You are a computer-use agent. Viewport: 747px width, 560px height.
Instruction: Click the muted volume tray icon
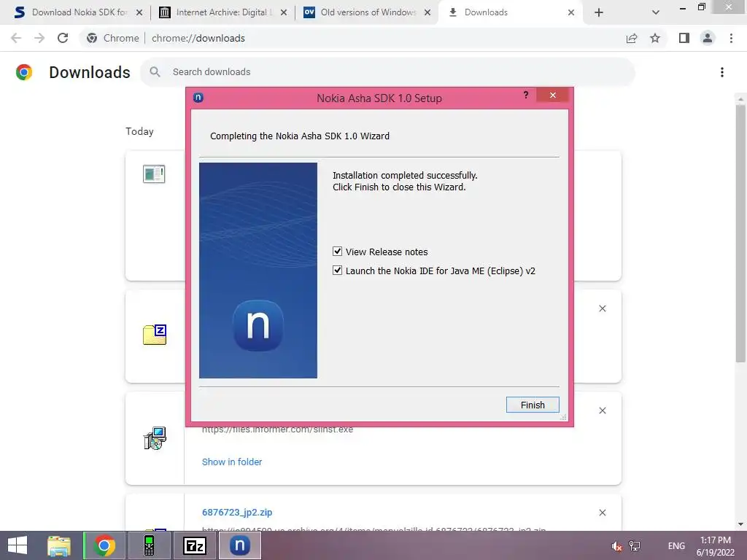coord(617,546)
